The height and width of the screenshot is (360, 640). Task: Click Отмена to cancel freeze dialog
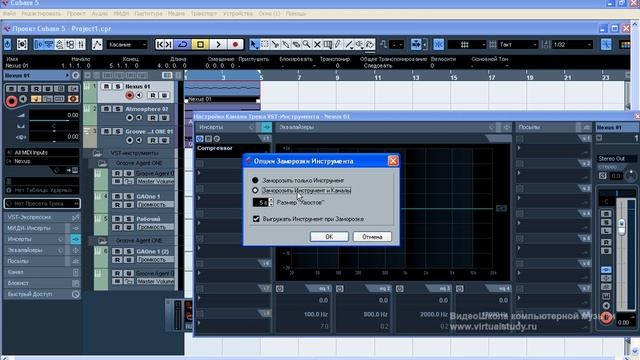(x=372, y=237)
